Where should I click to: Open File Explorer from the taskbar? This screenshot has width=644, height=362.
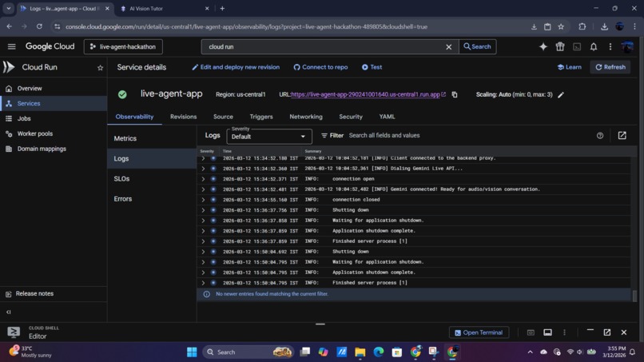coord(360,352)
